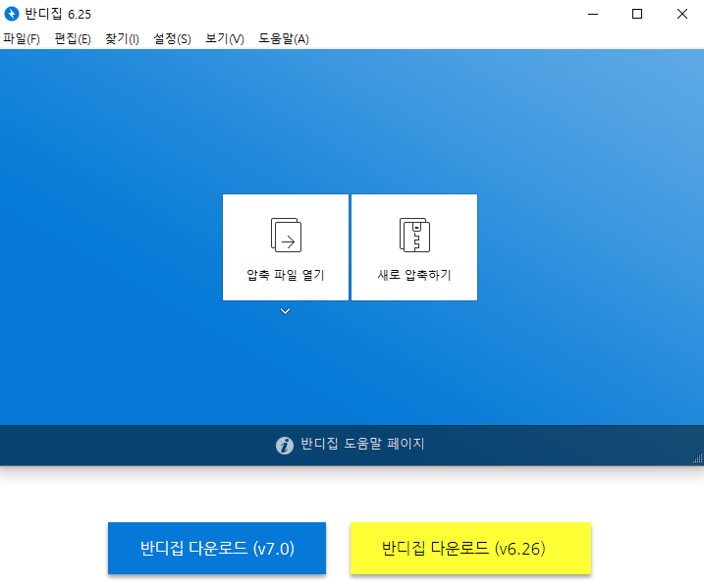Screen dimensions: 704x588
Task: Open the 설정(S) menu
Action: [x=173, y=39]
